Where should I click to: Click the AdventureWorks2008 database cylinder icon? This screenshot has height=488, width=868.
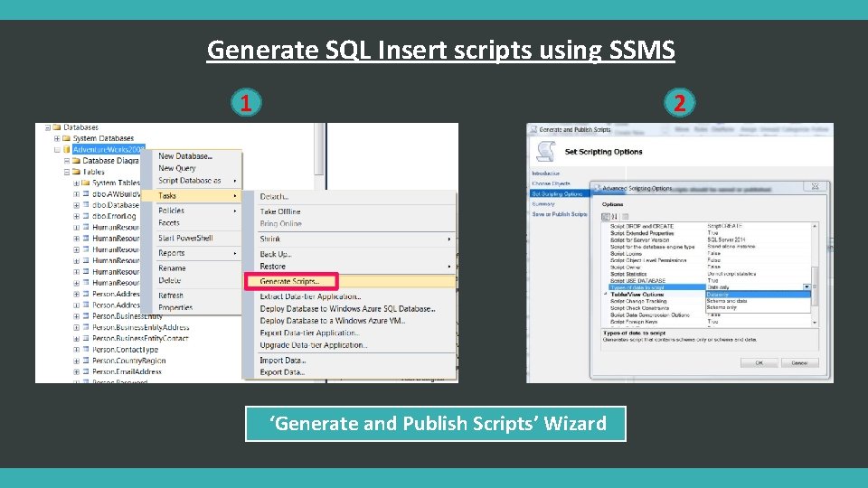coord(66,149)
